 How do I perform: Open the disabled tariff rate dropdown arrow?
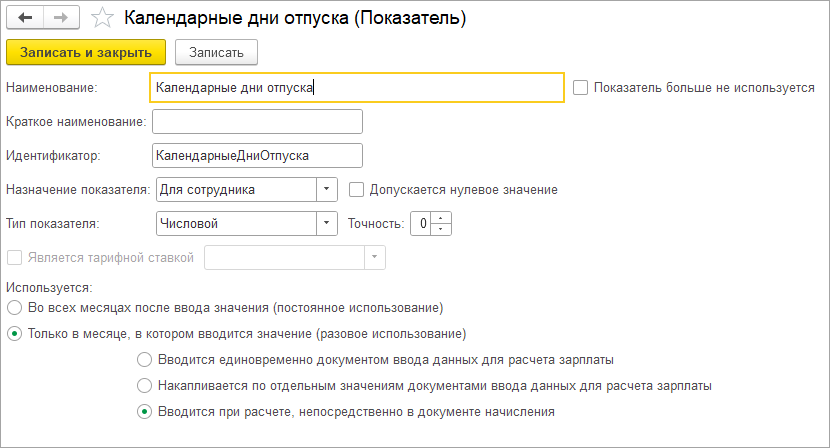point(374,257)
